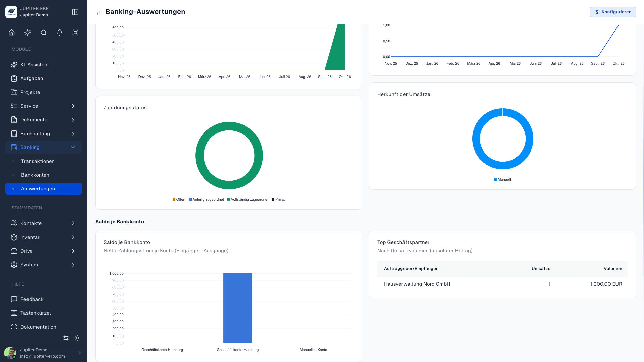Open notifications bell icon
Image resolution: width=644 pixels, height=362 pixels.
[60, 33]
